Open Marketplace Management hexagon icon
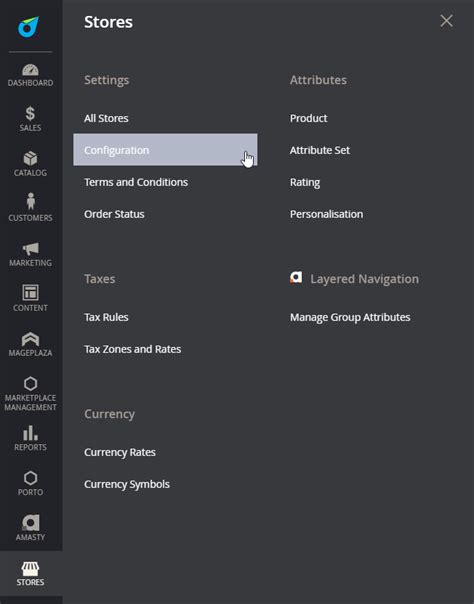Image resolution: width=474 pixels, height=604 pixels. point(30,394)
